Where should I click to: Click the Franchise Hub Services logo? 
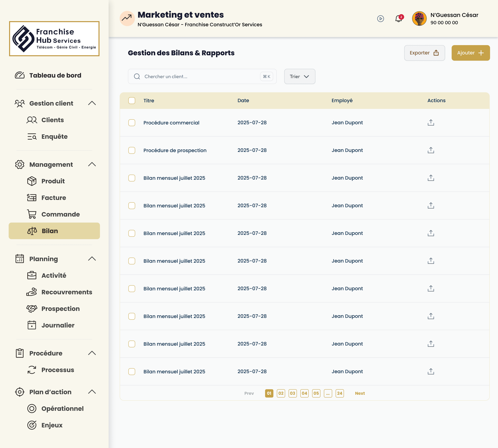pos(54,39)
